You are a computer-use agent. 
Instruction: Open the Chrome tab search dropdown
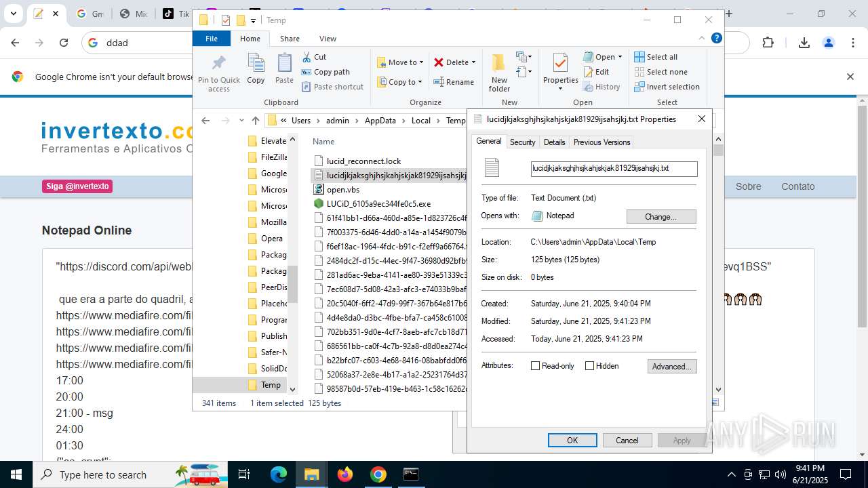(x=13, y=14)
